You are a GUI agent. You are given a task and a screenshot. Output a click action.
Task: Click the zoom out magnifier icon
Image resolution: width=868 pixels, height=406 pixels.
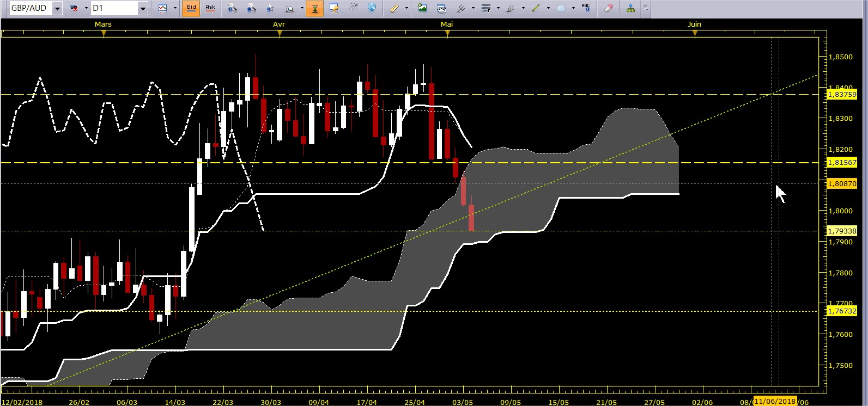coord(251,8)
